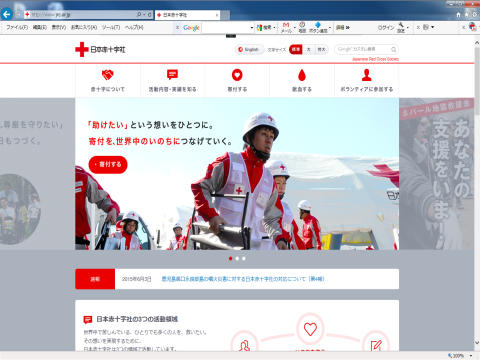This screenshot has width=480, height=360.
Task: Open the ツール(T) menu
Action: (x=111, y=27)
